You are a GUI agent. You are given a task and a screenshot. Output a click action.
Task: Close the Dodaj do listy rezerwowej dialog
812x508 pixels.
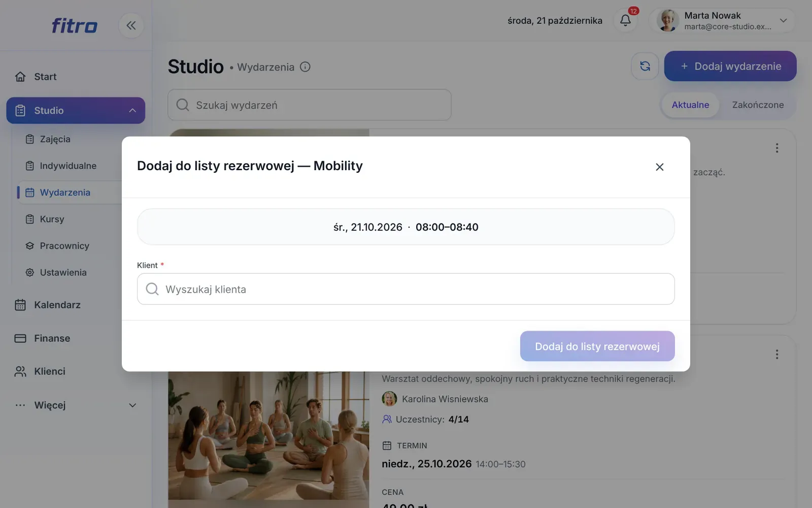(659, 167)
